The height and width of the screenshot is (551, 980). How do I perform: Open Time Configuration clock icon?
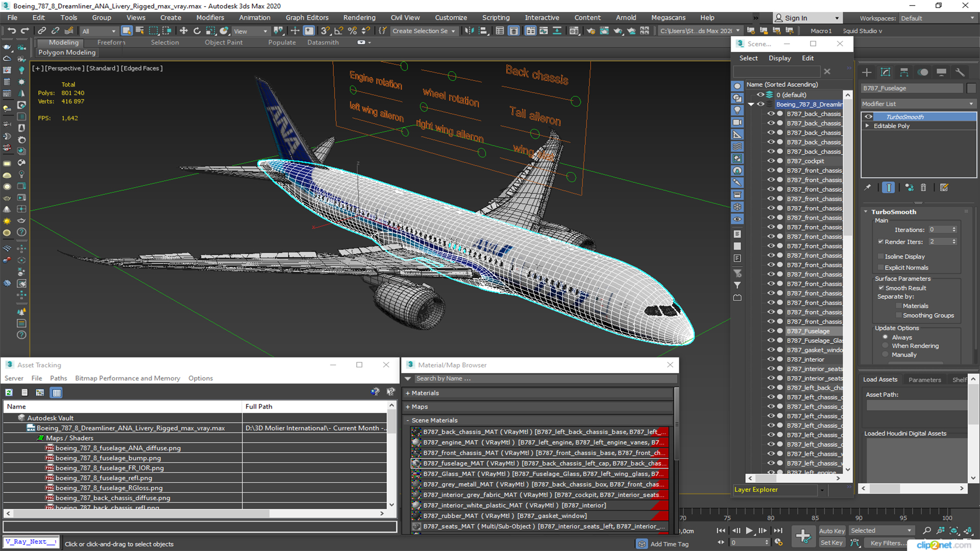pyautogui.click(x=778, y=542)
